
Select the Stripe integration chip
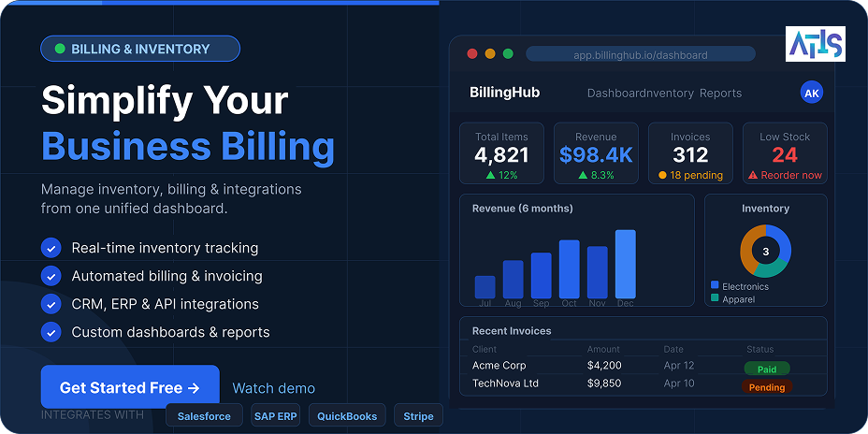pos(418,415)
